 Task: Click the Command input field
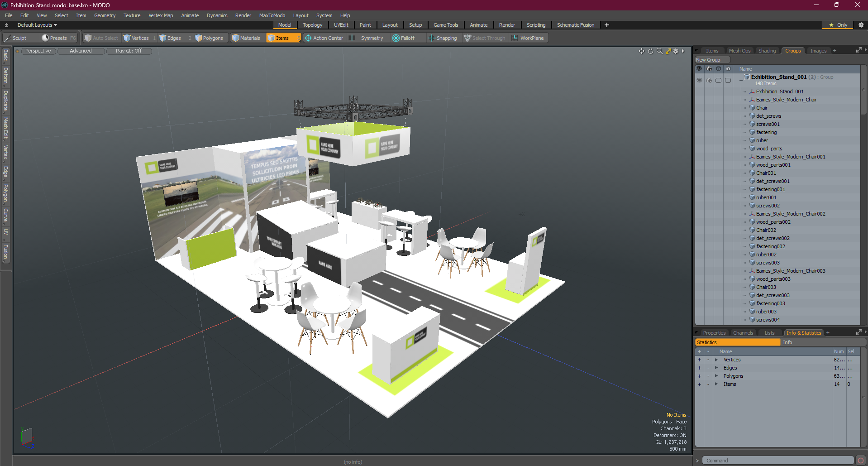point(778,461)
